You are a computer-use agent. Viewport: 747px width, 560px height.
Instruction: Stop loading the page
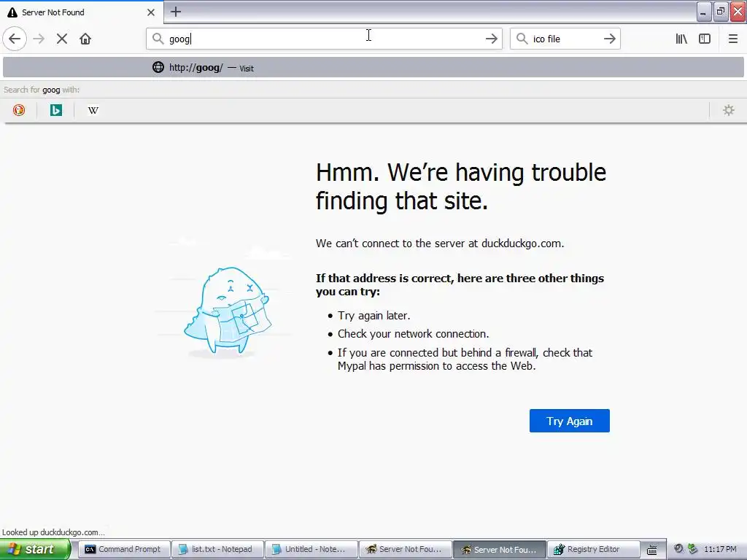coord(62,39)
